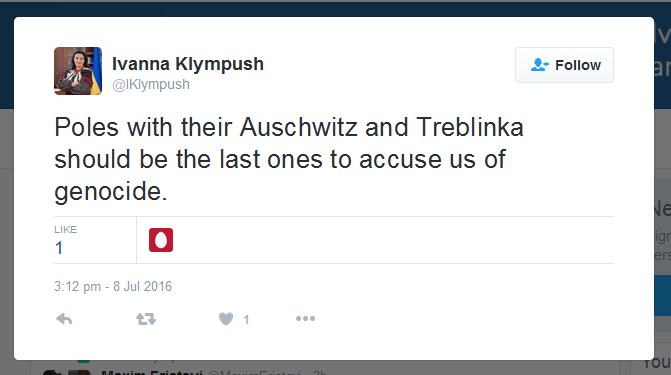This screenshot has width=671, height=375.
Task: Retweet using the retweet arrows icon
Action: tap(146, 319)
